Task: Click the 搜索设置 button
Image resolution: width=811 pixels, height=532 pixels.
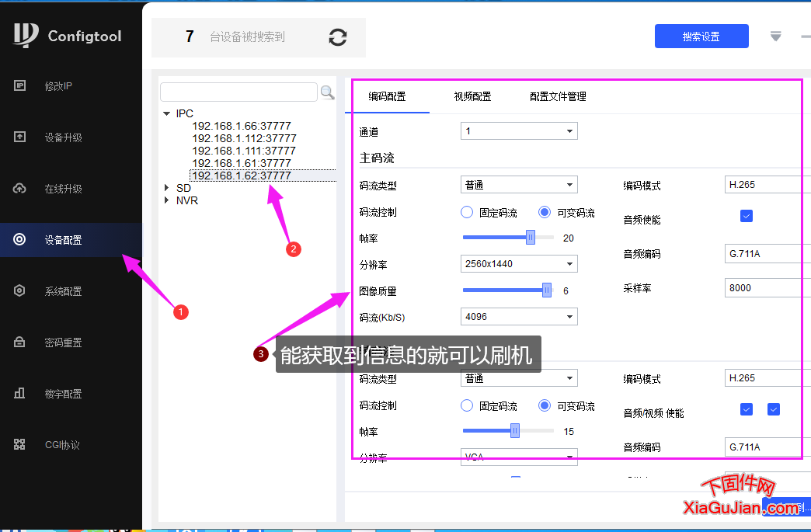Action: pyautogui.click(x=701, y=37)
